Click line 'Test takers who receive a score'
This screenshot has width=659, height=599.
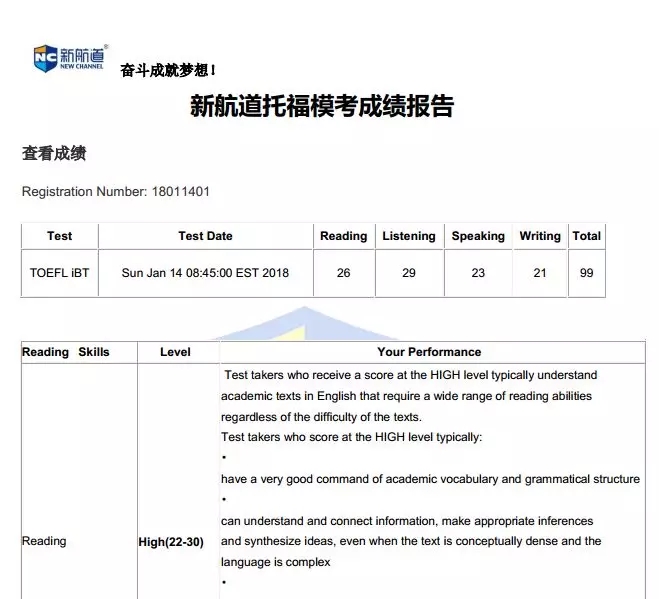(411, 375)
